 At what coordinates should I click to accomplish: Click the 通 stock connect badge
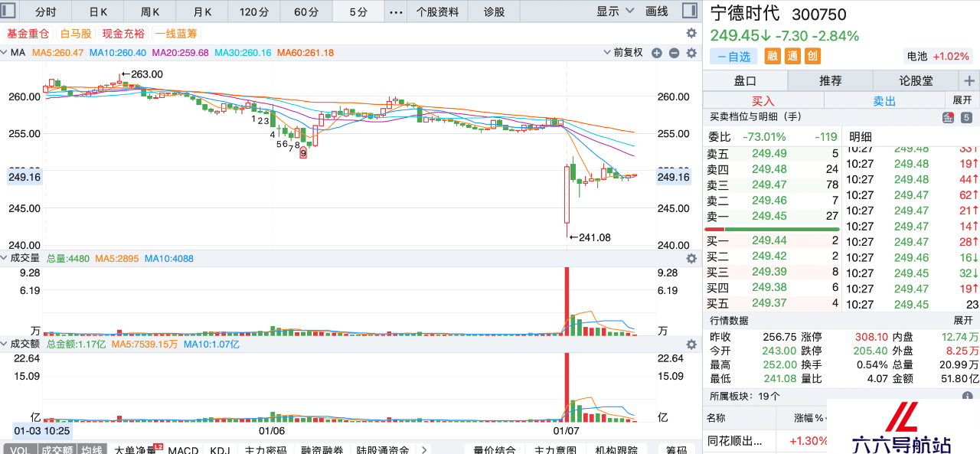coord(792,56)
